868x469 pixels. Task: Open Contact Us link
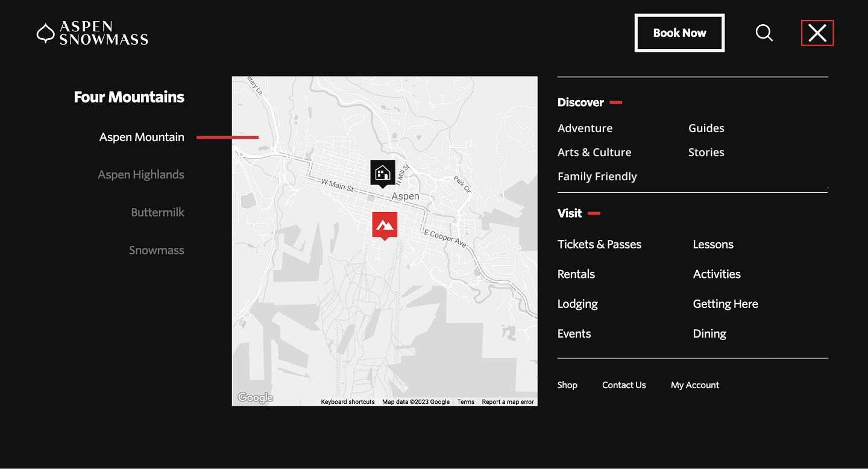tap(624, 385)
